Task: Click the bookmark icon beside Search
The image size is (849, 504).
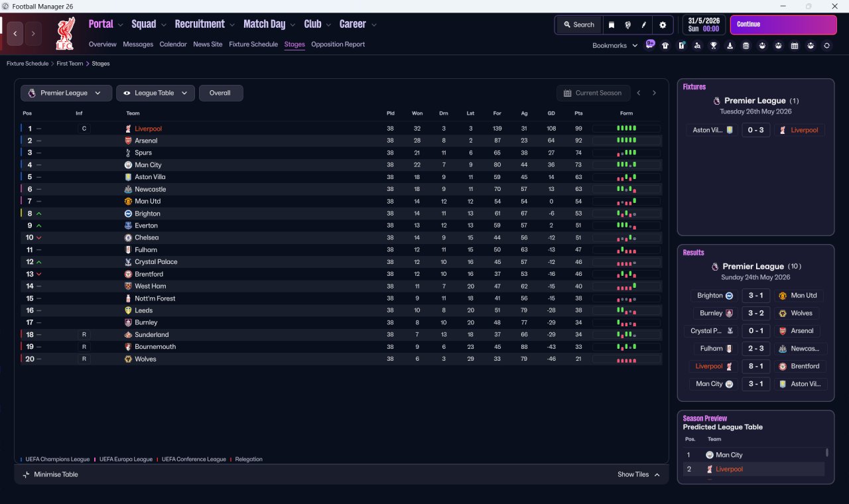Action: pyautogui.click(x=612, y=25)
